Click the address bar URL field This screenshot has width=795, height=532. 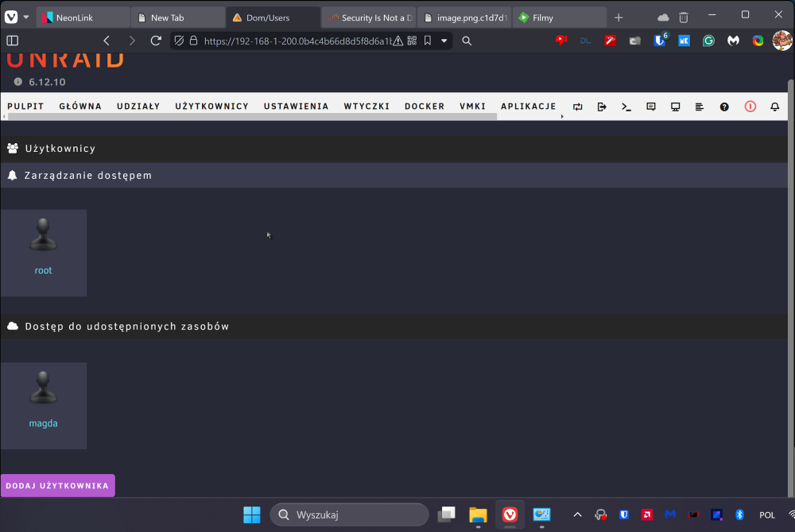click(298, 41)
